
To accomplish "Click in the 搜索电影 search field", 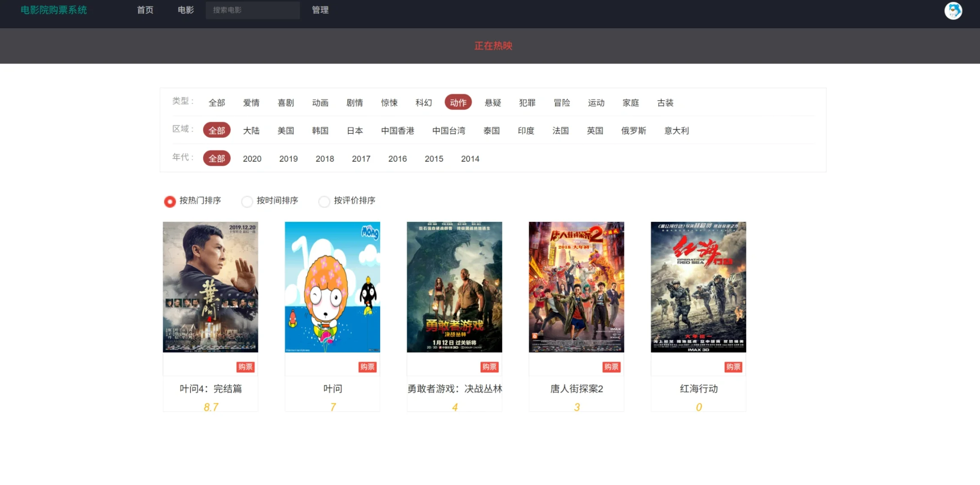I will [x=253, y=10].
